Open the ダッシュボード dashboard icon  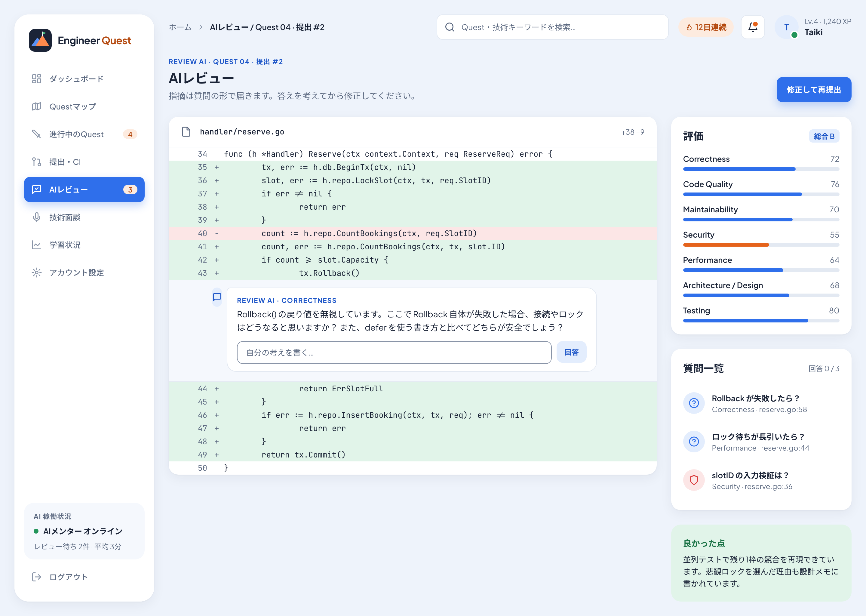click(x=36, y=79)
